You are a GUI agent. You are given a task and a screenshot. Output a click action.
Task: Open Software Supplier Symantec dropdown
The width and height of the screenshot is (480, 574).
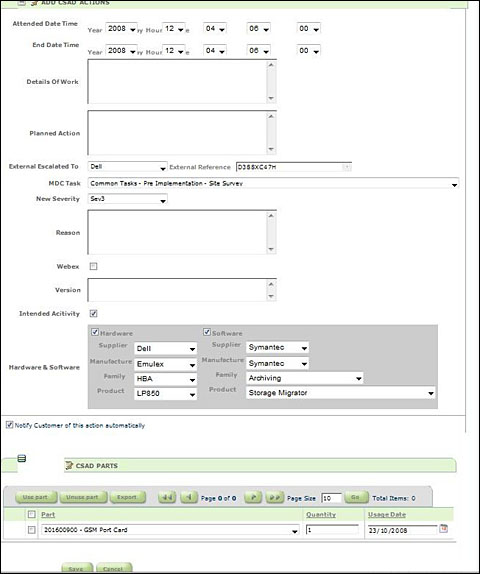pos(278,347)
